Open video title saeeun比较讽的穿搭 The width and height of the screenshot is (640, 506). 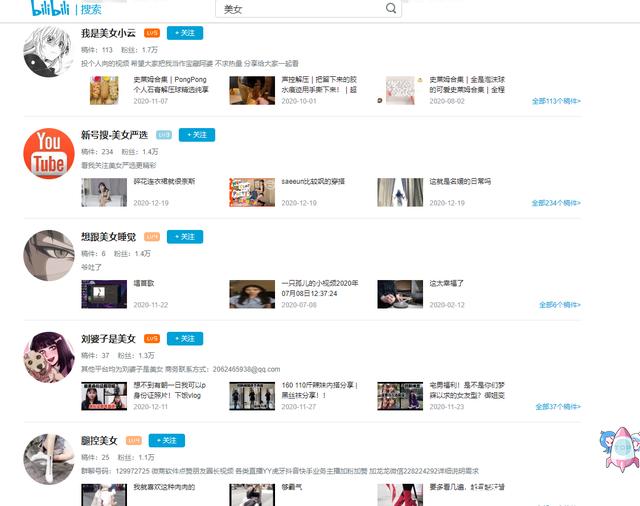313,181
